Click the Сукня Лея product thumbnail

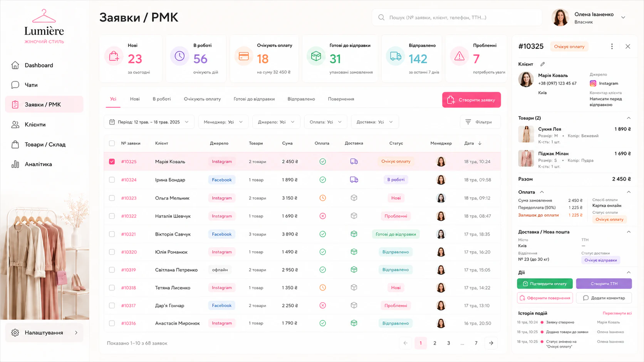tap(526, 134)
